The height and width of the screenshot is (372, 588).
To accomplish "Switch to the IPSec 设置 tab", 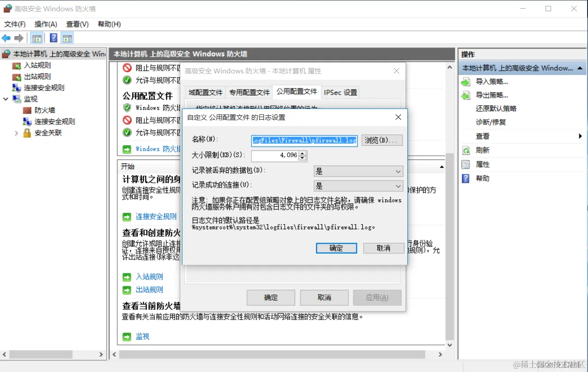I will point(341,92).
